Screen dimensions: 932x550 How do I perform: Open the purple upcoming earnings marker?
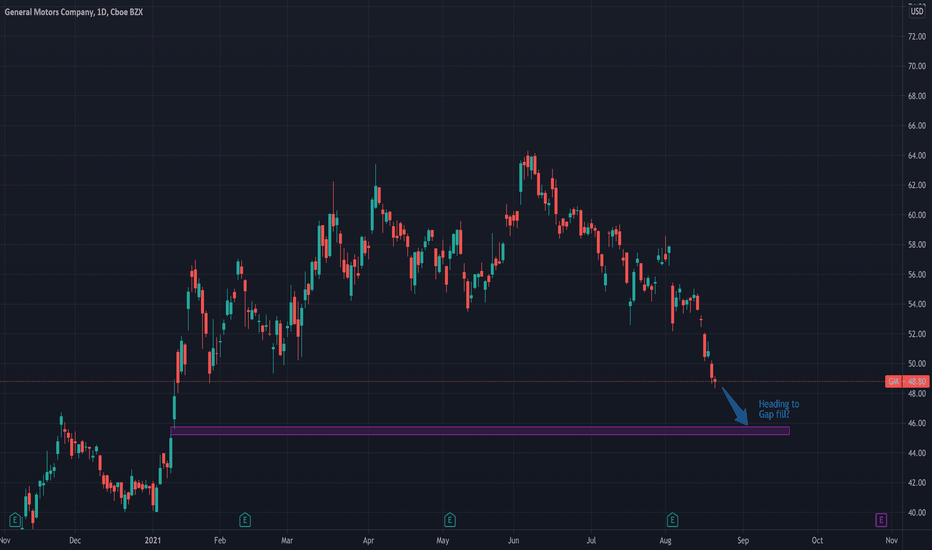click(881, 520)
